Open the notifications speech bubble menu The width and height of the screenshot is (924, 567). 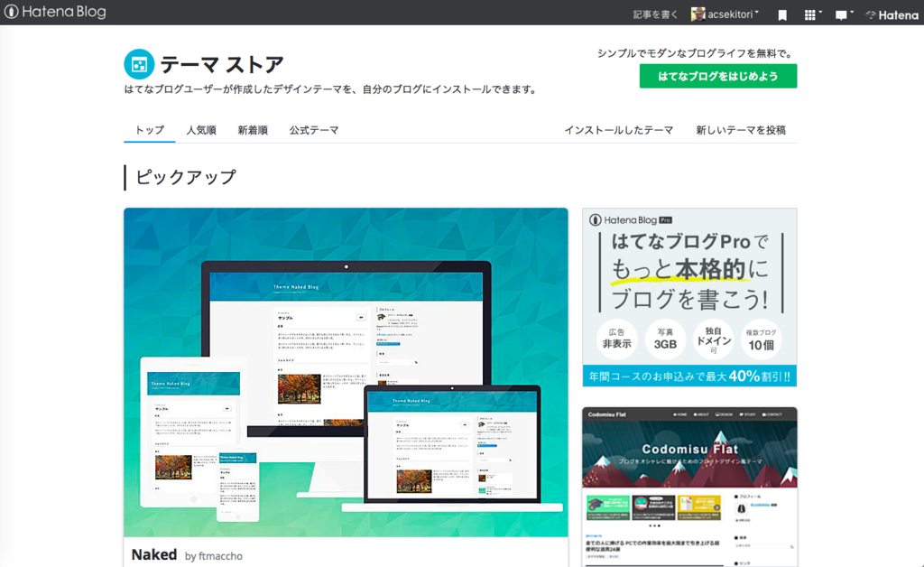(x=844, y=14)
